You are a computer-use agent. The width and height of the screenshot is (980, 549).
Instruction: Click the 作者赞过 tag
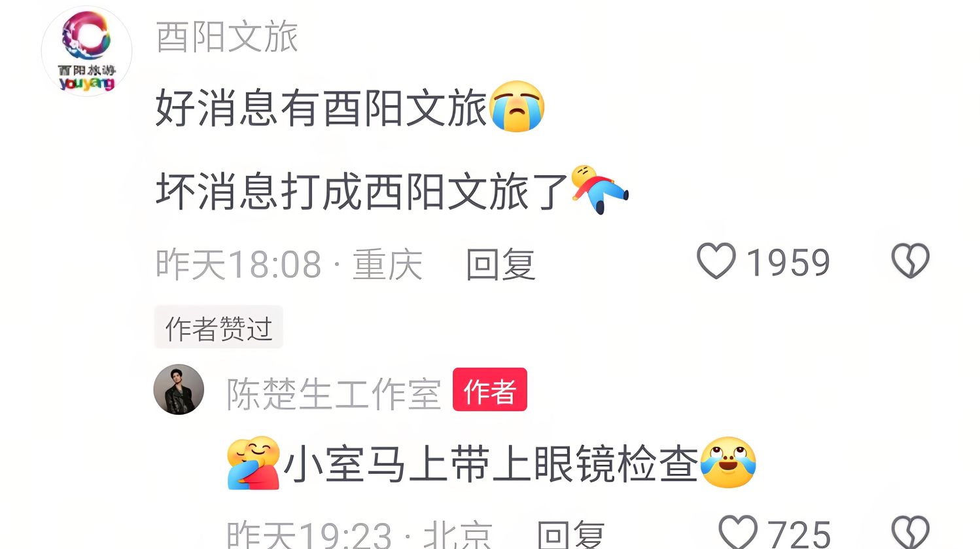pos(219,327)
